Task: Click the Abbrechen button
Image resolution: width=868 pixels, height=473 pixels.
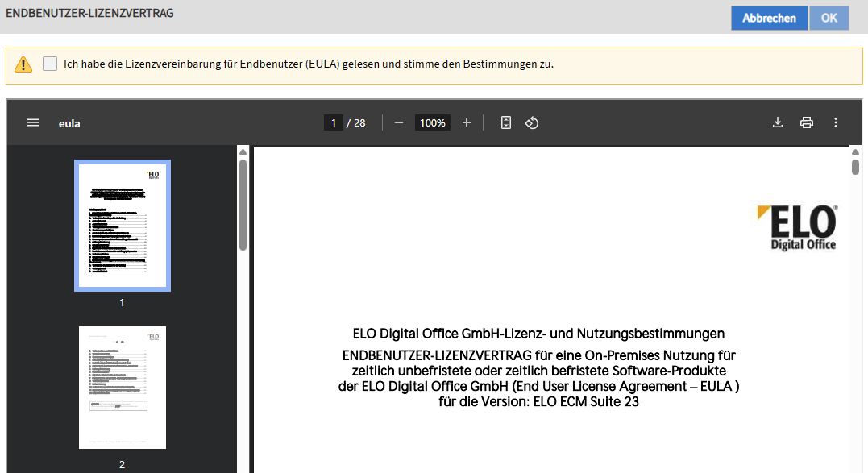Action: tap(769, 19)
